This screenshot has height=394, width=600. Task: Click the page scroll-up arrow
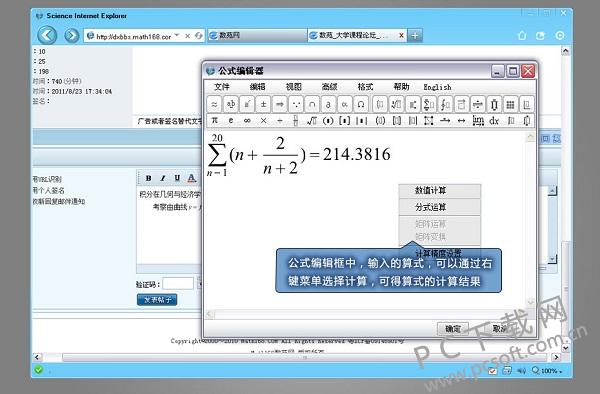[565, 51]
